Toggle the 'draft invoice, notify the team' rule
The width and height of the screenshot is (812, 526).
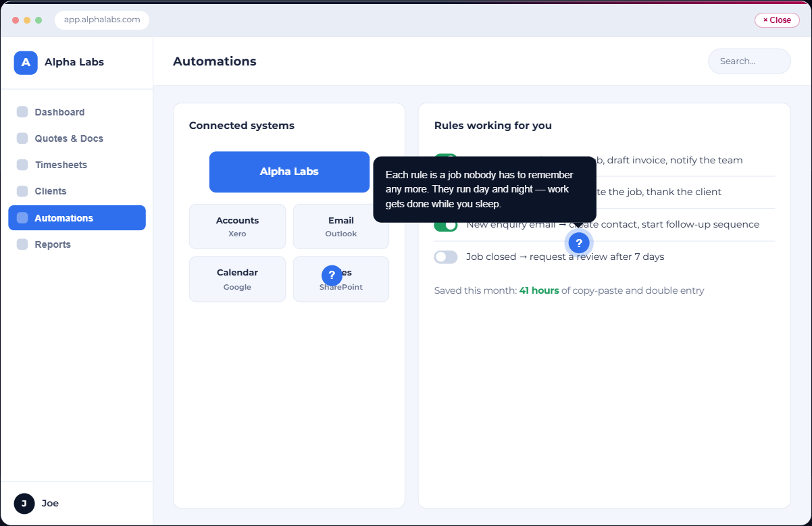pyautogui.click(x=446, y=156)
